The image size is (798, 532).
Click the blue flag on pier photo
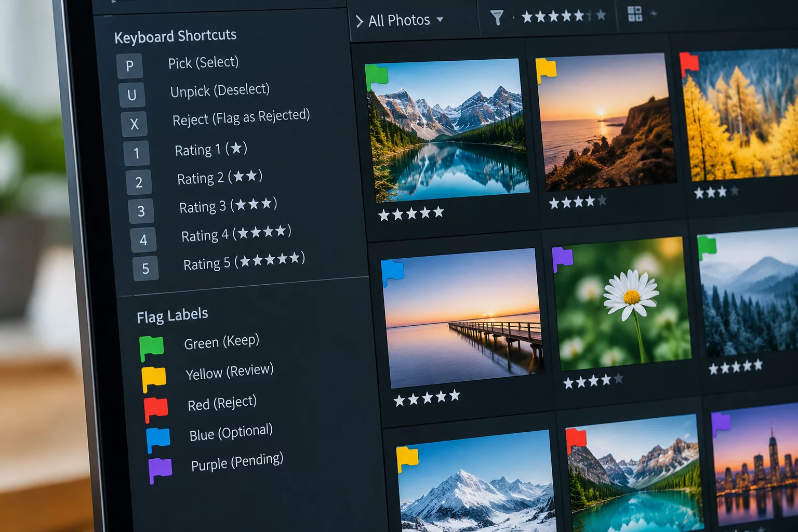point(393,273)
